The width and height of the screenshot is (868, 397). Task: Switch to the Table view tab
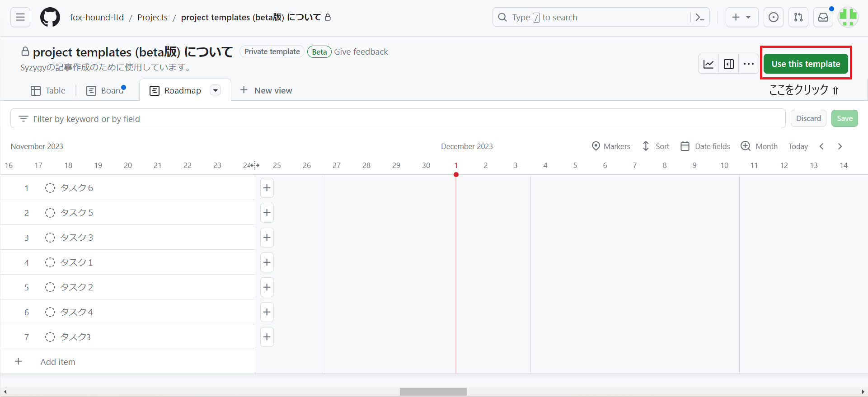(x=48, y=90)
